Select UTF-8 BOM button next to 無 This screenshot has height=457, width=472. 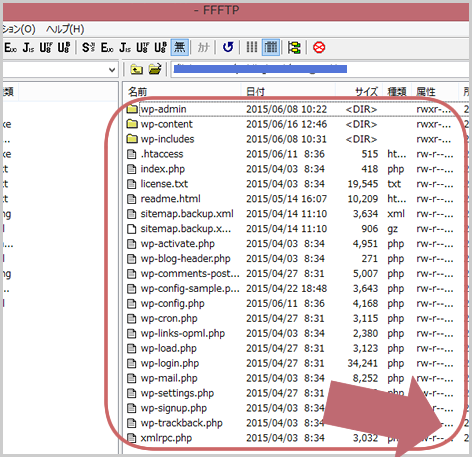(160, 48)
